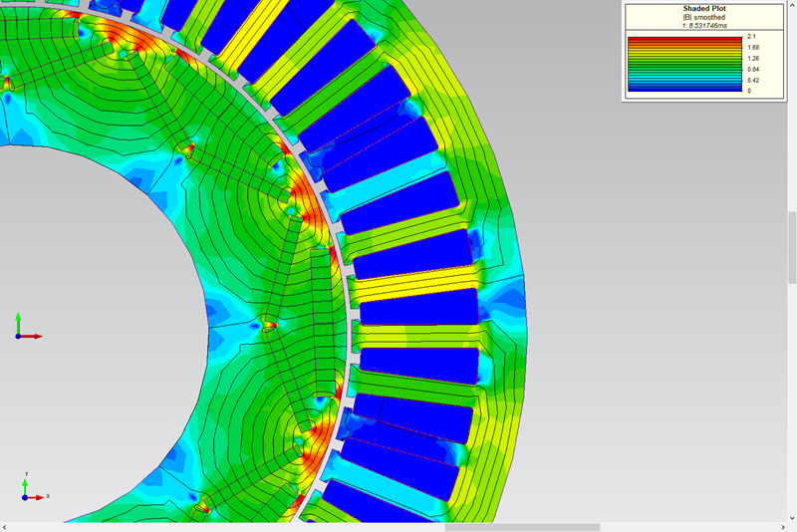Click the 0.84 legend scale value

[x=753, y=69]
